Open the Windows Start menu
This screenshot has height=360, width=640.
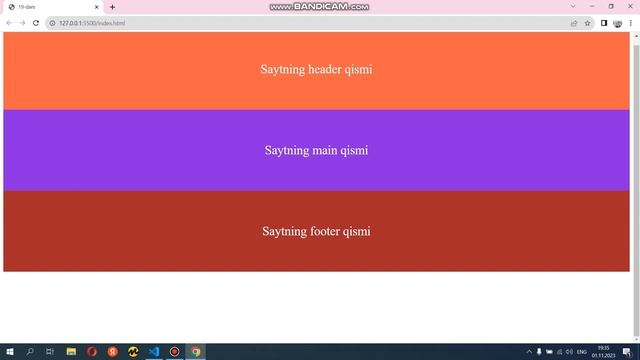coord(10,351)
